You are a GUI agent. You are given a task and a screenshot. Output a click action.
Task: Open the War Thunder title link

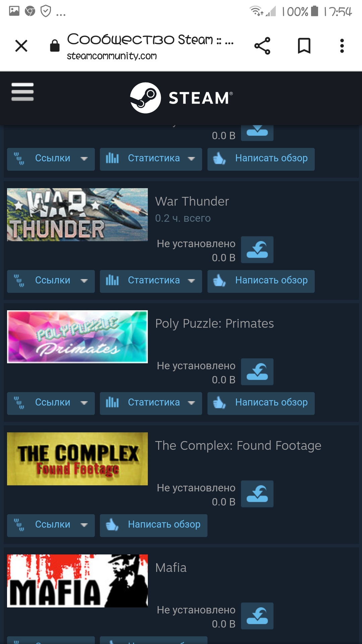coord(192,202)
